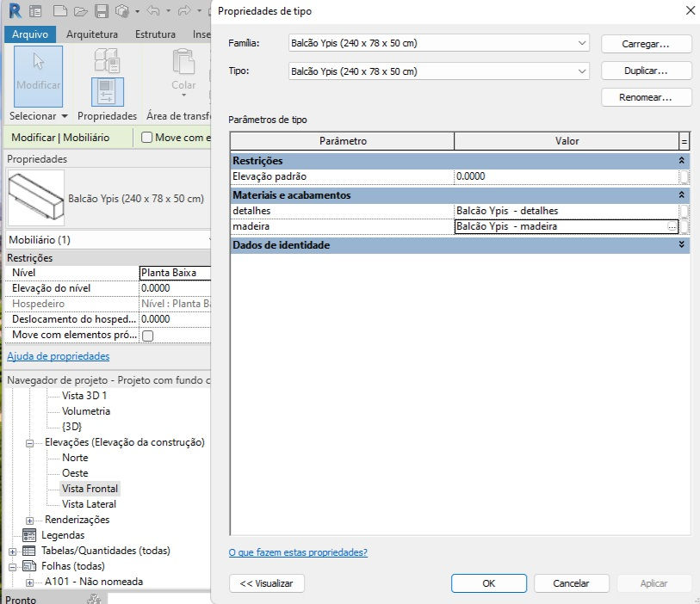Switch to the Arquitetura ribbon tab
Screen dimensions: 700x604
coord(92,34)
